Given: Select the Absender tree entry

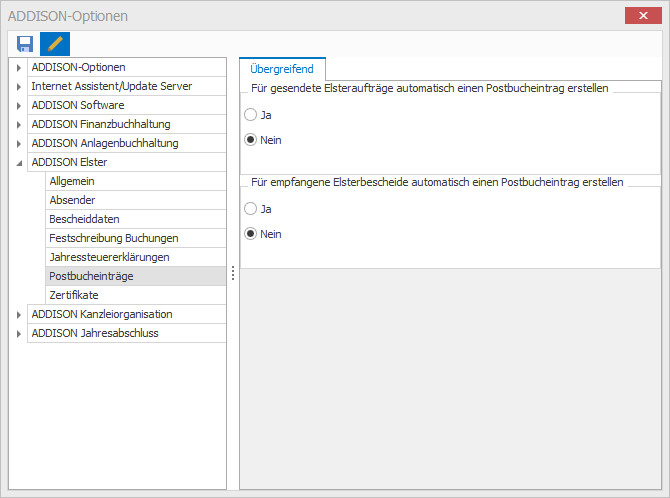Looking at the screenshot, I should coord(135,200).
